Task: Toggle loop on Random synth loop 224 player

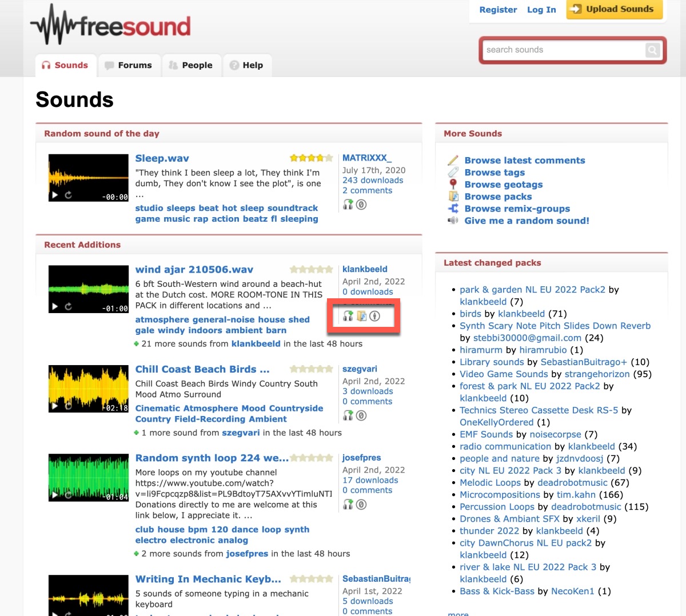Action: (68, 495)
